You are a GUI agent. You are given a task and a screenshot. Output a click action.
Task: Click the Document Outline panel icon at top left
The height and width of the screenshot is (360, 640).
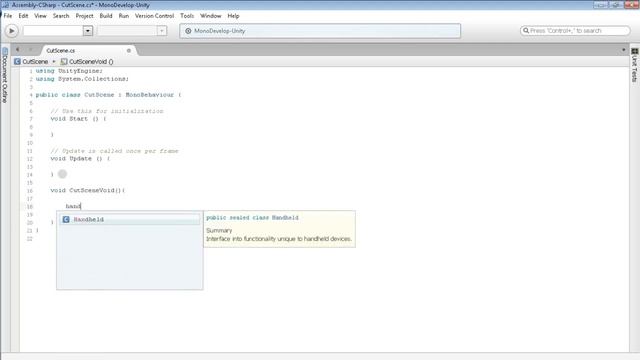(x=5, y=51)
